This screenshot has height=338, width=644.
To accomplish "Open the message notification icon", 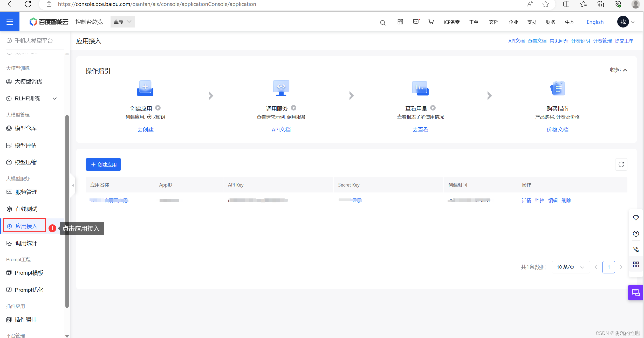I will [416, 22].
